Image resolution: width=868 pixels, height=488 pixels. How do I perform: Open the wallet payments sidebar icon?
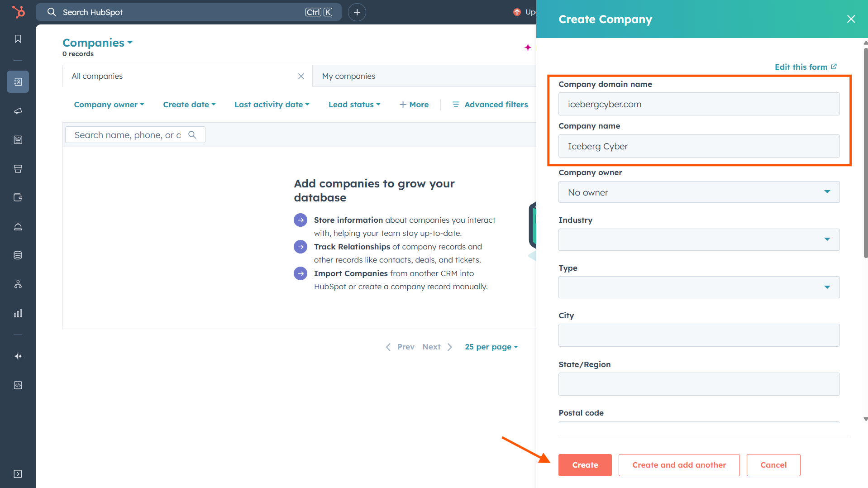click(x=18, y=197)
